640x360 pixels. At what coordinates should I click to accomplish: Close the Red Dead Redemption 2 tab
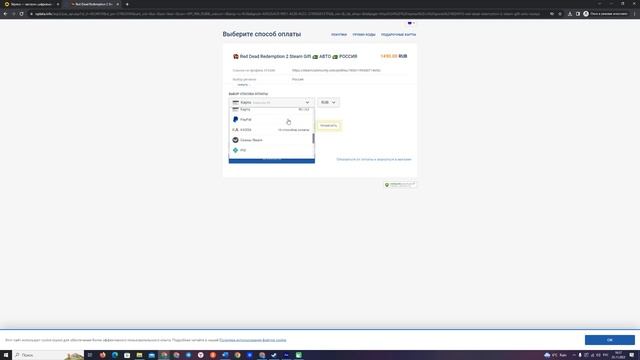click(118, 4)
